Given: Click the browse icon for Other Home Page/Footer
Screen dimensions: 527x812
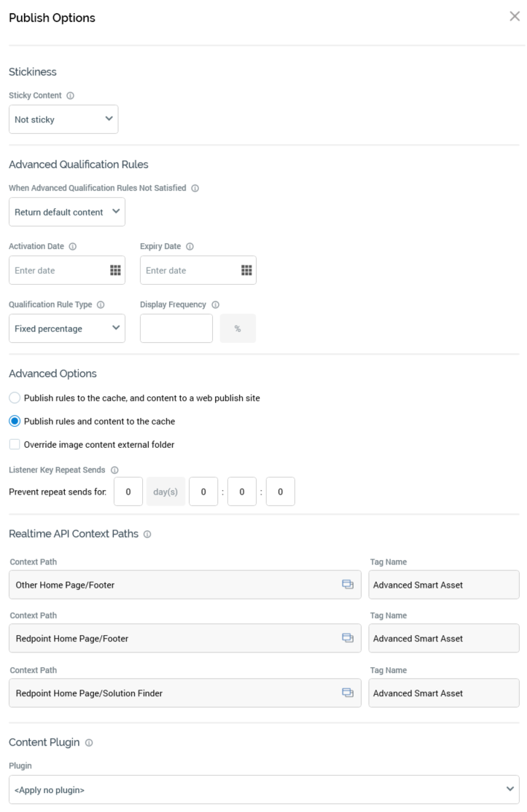Looking at the screenshot, I should click(x=348, y=584).
